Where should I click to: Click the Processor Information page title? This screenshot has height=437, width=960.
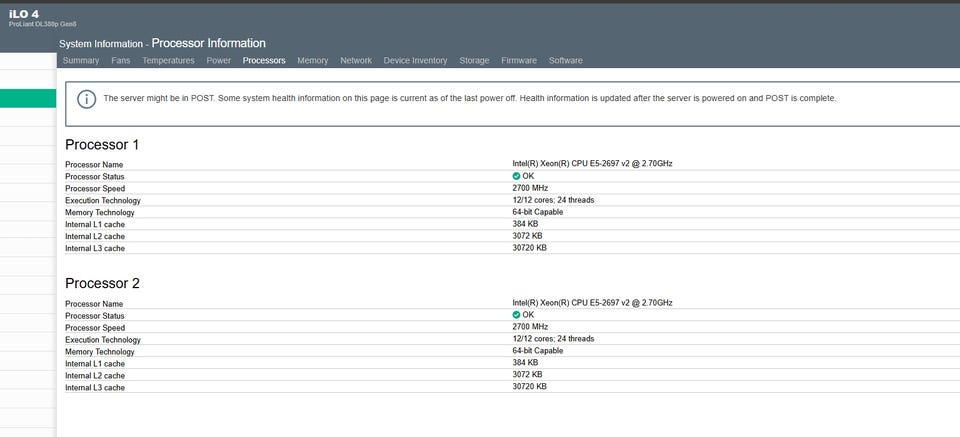[x=209, y=43]
